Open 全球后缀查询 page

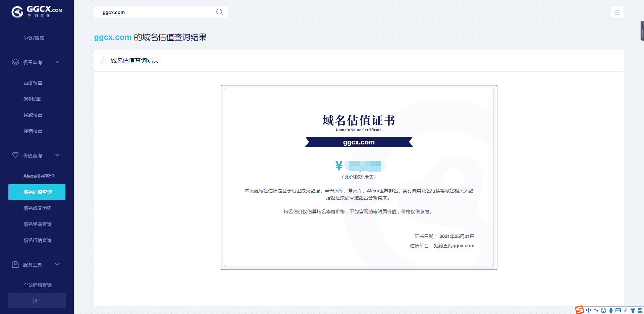[x=38, y=285]
